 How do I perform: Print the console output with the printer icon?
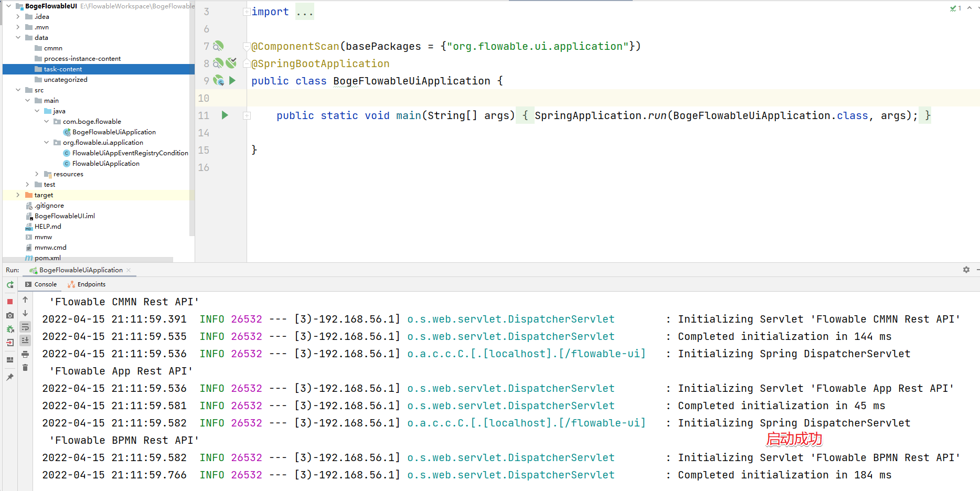coord(25,354)
